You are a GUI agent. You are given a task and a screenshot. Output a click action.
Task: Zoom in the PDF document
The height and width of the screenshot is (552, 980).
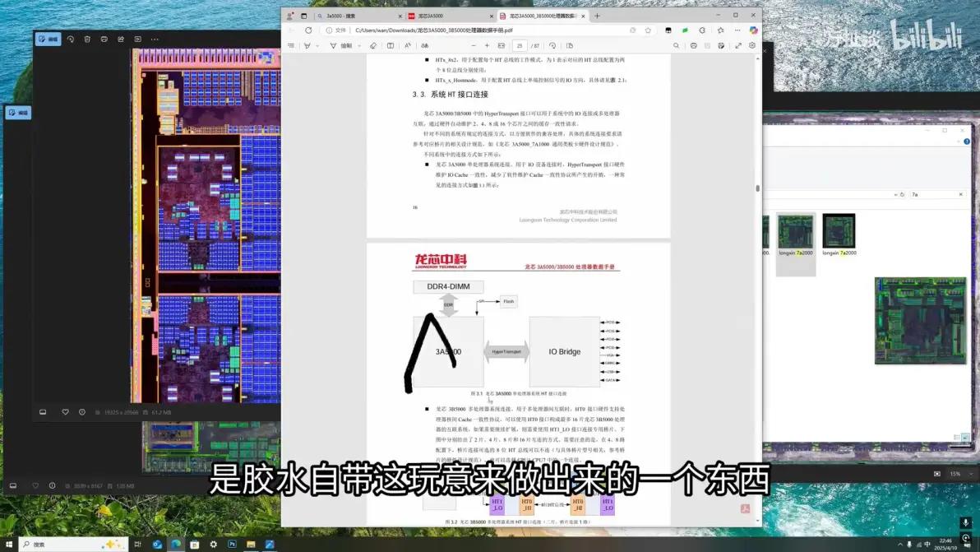pos(487,45)
